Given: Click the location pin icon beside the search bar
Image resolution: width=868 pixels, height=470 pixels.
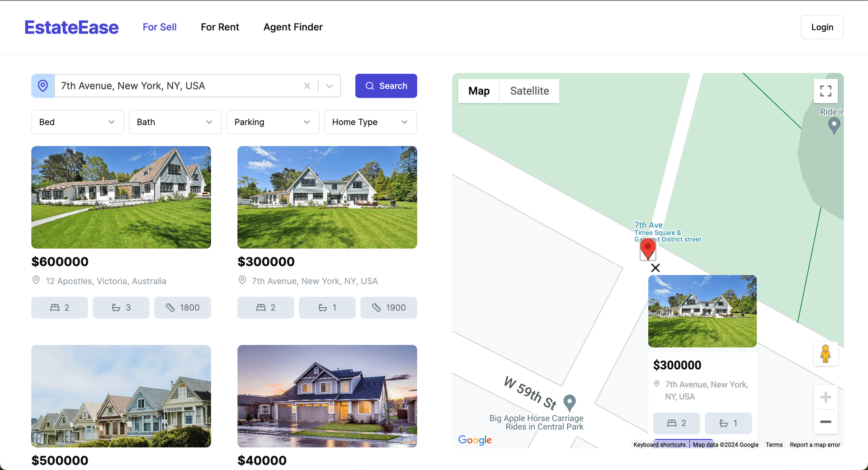Looking at the screenshot, I should 42,85.
